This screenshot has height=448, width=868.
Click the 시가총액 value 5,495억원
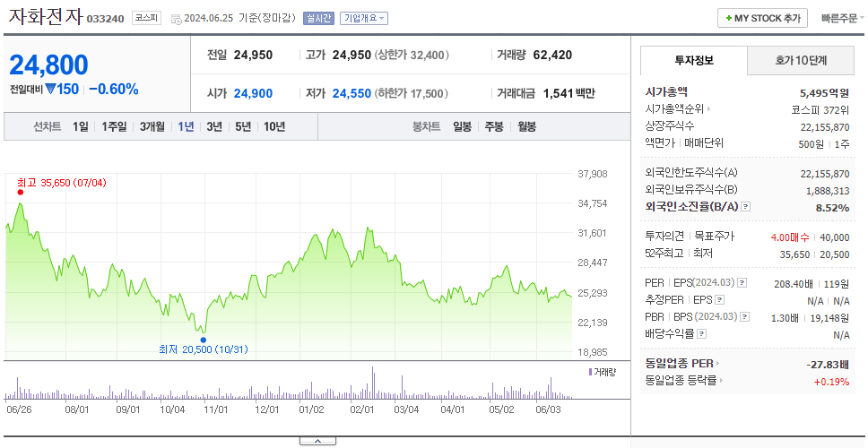pyautogui.click(x=824, y=93)
